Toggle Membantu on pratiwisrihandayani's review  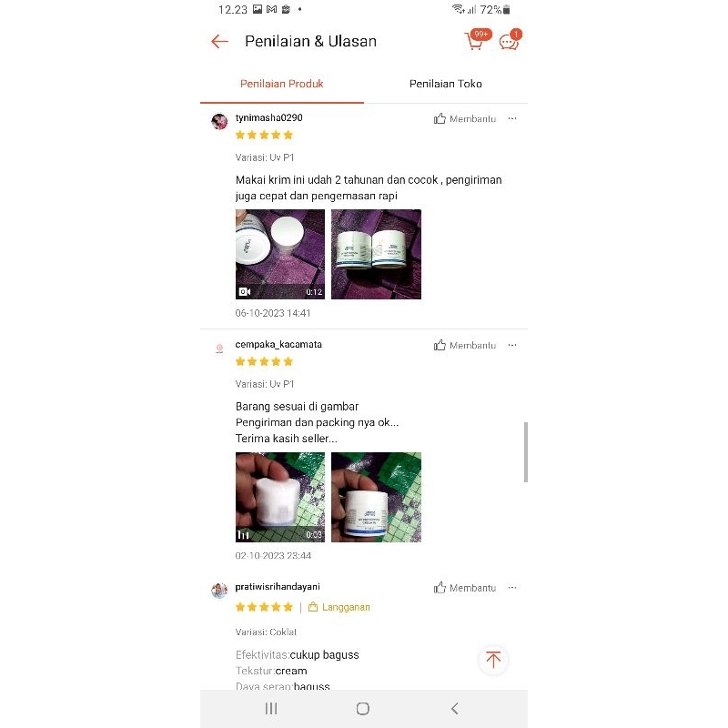pos(465,588)
